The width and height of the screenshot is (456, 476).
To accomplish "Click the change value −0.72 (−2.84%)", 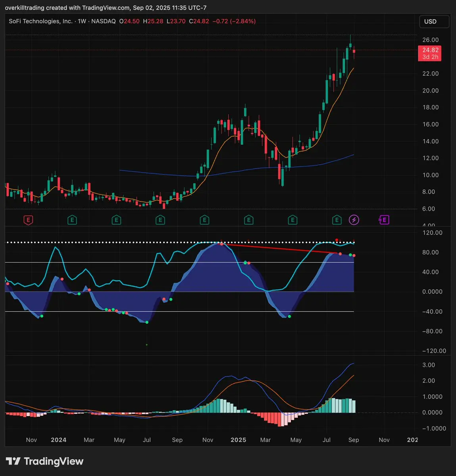I will pos(234,21).
